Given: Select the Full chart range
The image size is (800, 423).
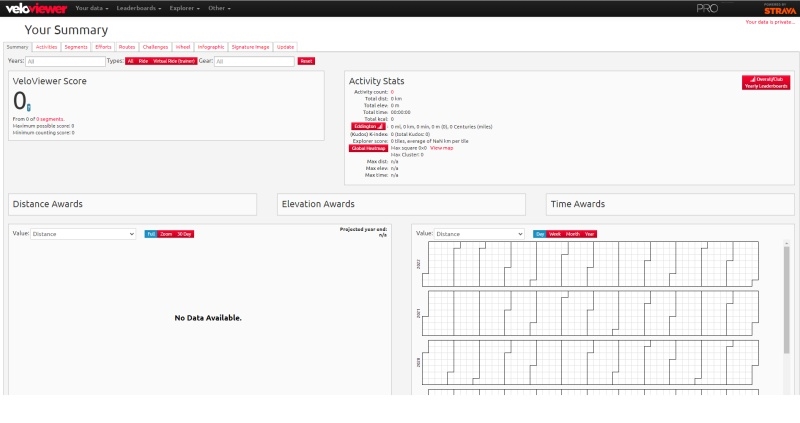Looking at the screenshot, I should (151, 234).
